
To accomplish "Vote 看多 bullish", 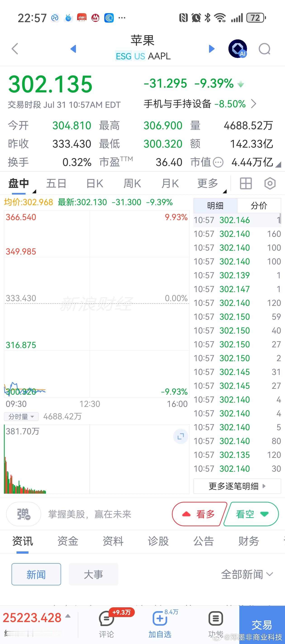I will [199, 514].
